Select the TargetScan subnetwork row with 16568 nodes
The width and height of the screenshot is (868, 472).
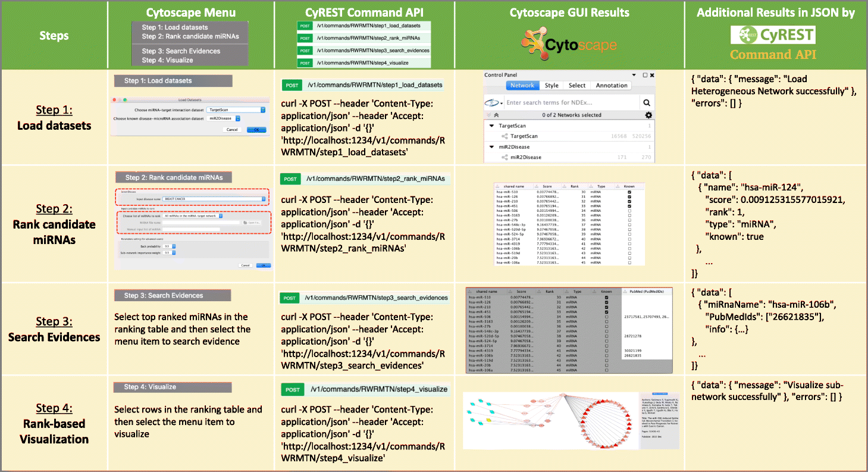pyautogui.click(x=571, y=136)
